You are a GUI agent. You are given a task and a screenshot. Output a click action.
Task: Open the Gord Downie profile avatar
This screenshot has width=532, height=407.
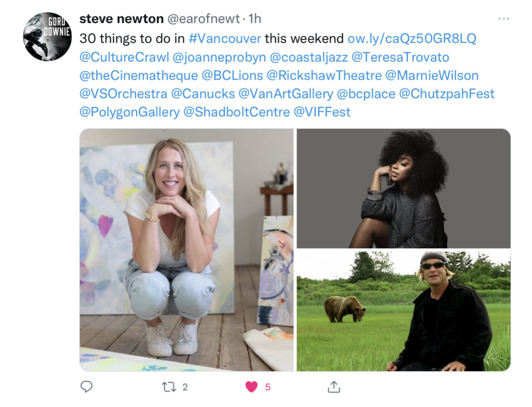[47, 37]
